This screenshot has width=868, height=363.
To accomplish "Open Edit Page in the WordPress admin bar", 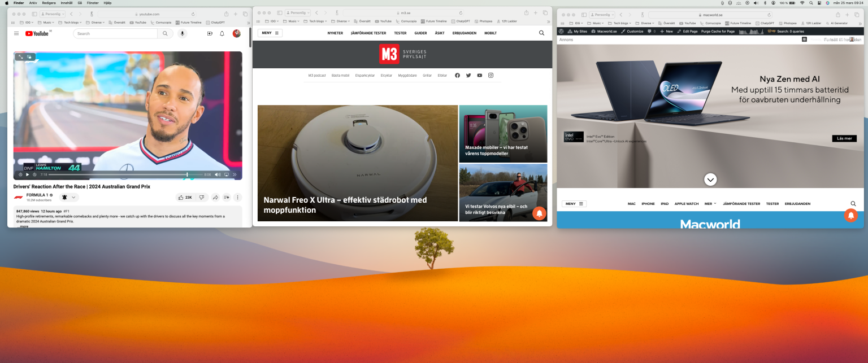I will pyautogui.click(x=687, y=32).
